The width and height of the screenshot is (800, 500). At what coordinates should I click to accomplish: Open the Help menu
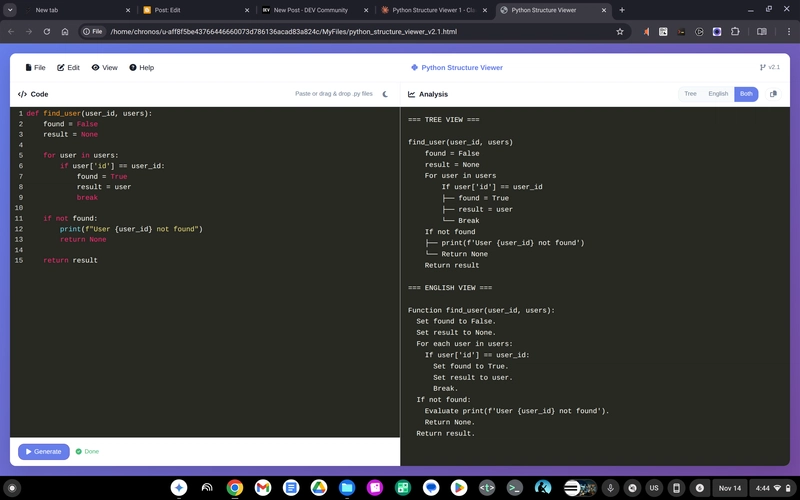(x=141, y=68)
